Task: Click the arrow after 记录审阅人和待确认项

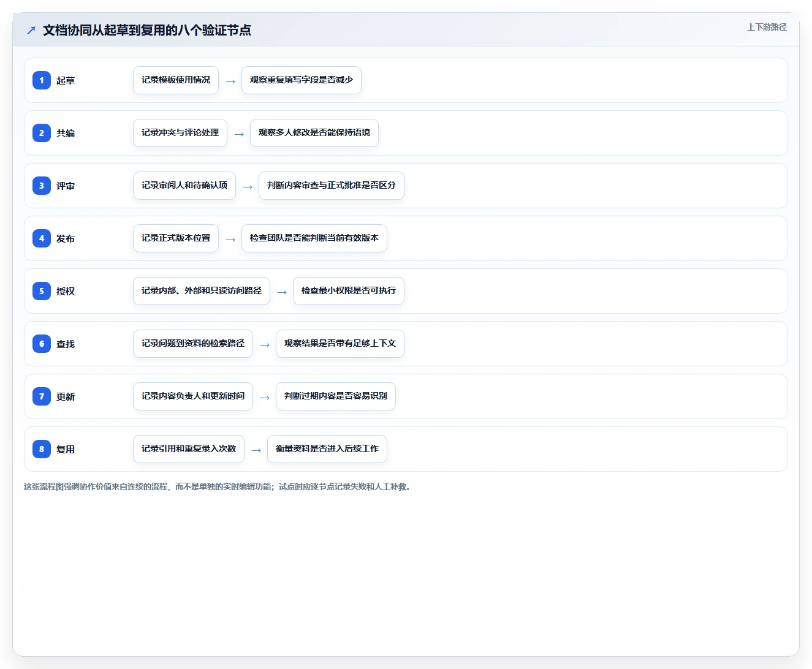Action: 248,186
